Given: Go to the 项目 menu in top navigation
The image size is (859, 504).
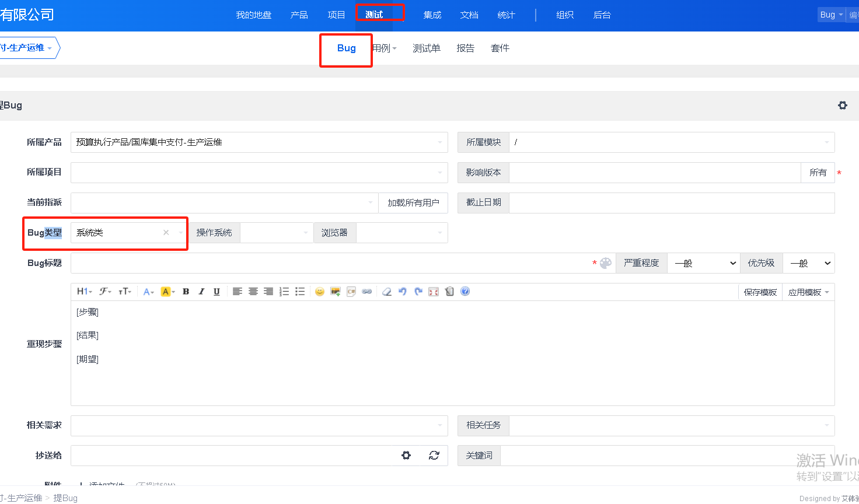Looking at the screenshot, I should 336,15.
